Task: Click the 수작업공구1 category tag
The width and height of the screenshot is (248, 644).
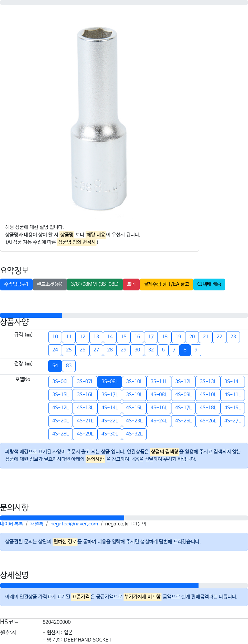Action: (x=16, y=284)
